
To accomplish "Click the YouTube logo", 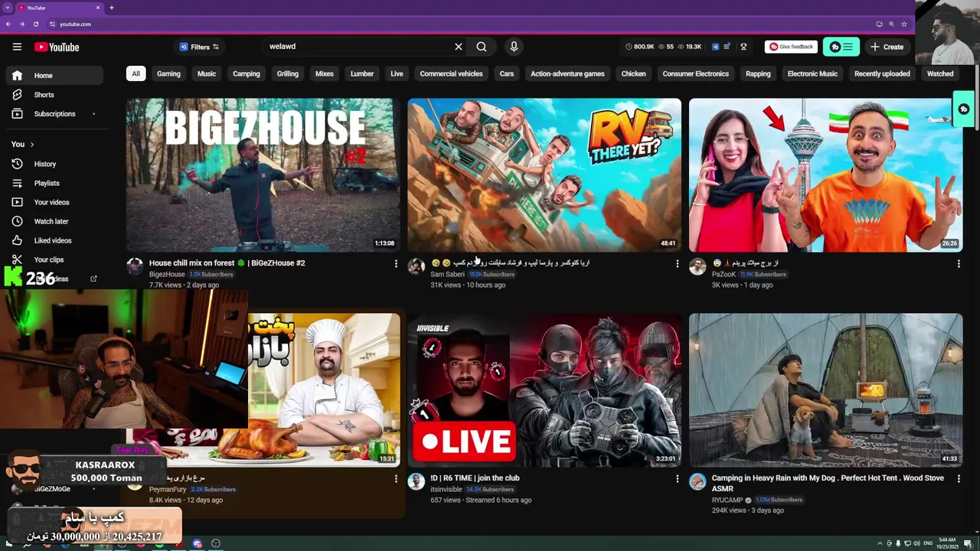I will point(57,47).
